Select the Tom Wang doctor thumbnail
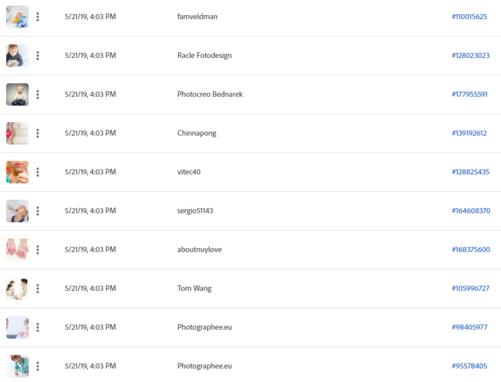 tap(17, 288)
